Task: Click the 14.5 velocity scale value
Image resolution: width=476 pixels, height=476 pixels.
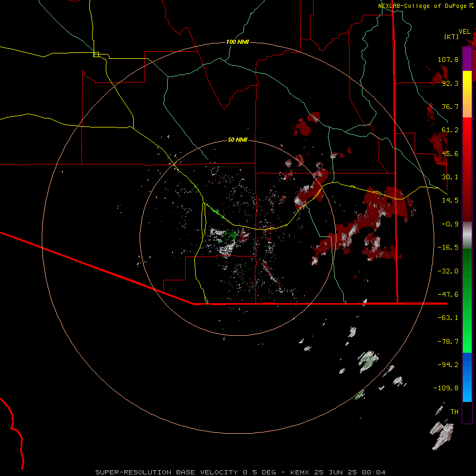Action: coord(450,200)
